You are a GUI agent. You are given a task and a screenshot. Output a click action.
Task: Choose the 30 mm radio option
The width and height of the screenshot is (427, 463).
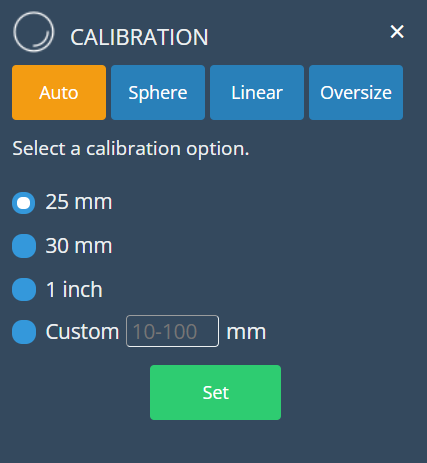click(24, 246)
